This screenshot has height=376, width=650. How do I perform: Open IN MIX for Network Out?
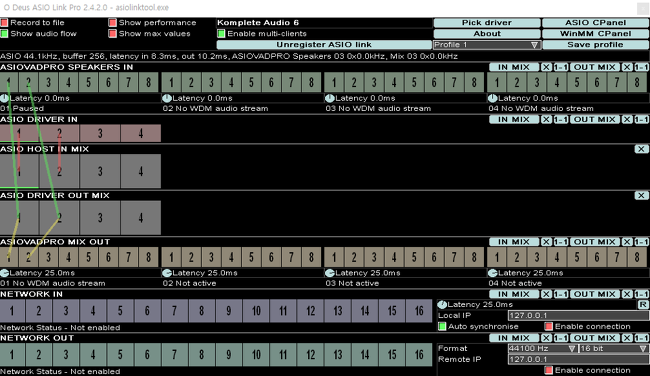(x=514, y=338)
